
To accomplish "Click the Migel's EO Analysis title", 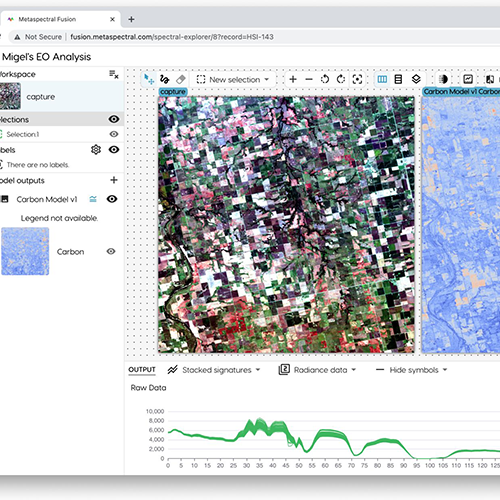I will 46,57.
